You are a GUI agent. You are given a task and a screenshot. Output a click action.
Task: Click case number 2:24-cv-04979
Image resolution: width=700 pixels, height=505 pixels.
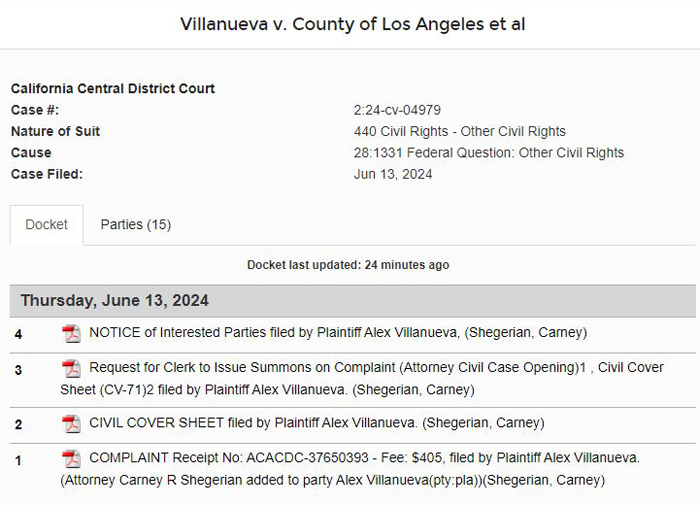click(x=397, y=110)
